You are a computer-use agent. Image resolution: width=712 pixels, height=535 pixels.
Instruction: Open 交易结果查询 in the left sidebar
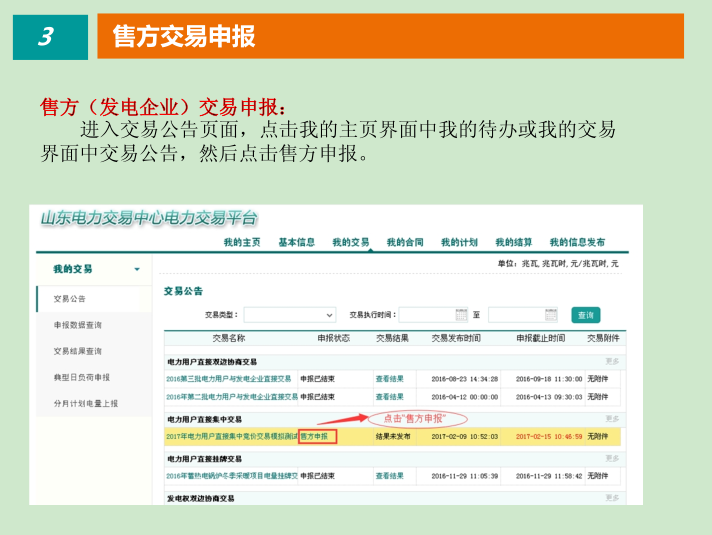click(x=77, y=351)
